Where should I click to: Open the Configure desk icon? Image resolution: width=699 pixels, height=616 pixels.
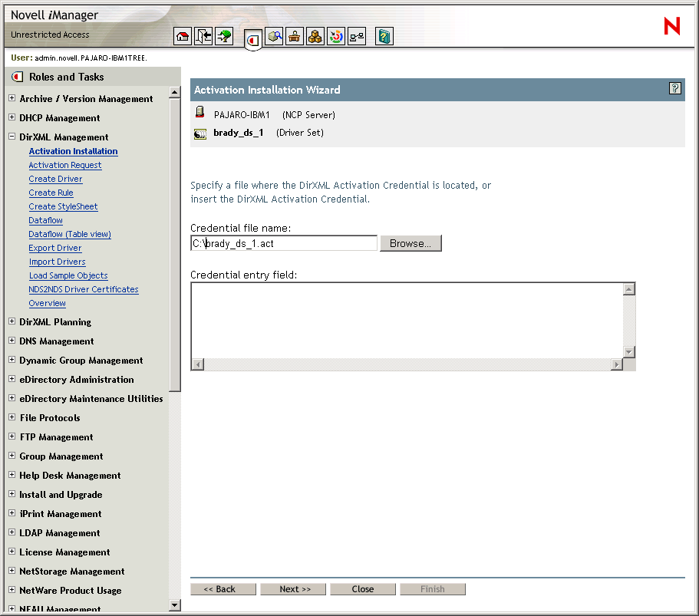(x=295, y=35)
